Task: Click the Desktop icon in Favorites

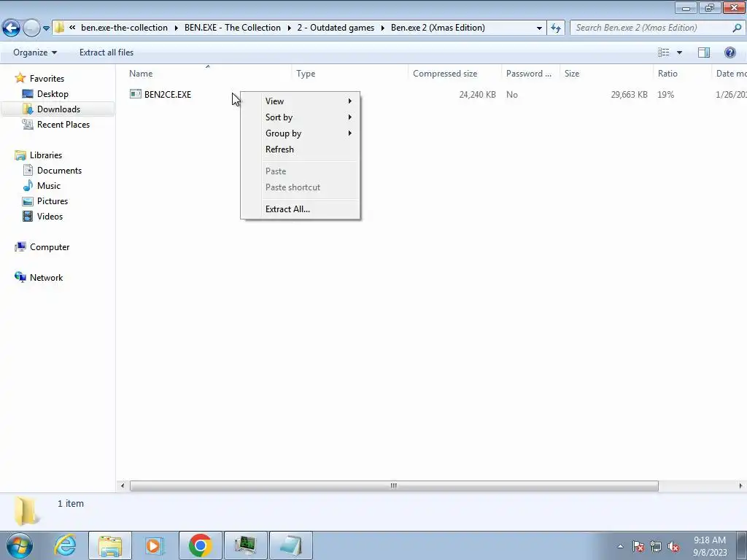Action: coord(28,94)
